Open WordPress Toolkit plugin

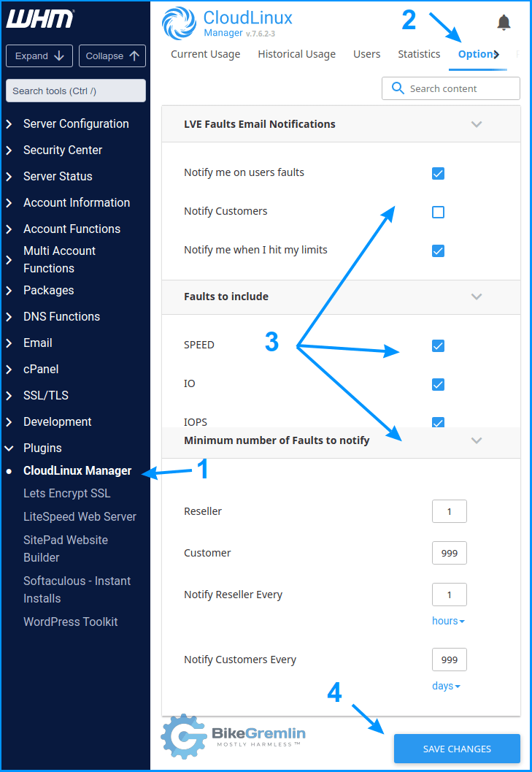pyautogui.click(x=70, y=622)
